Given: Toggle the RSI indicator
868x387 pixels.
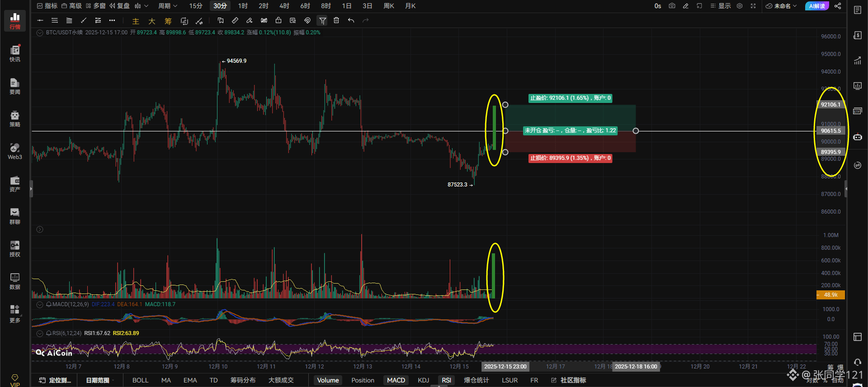Looking at the screenshot, I should click(446, 380).
